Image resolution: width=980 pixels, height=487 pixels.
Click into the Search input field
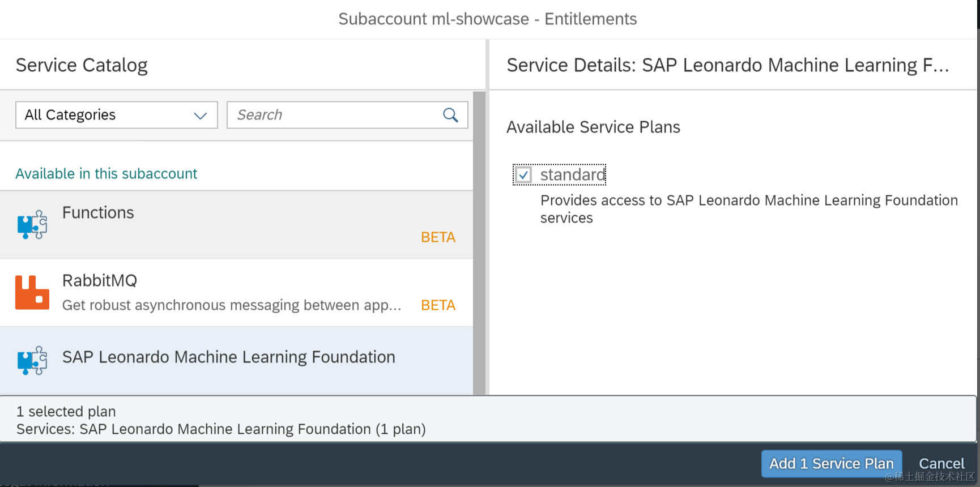(334, 115)
